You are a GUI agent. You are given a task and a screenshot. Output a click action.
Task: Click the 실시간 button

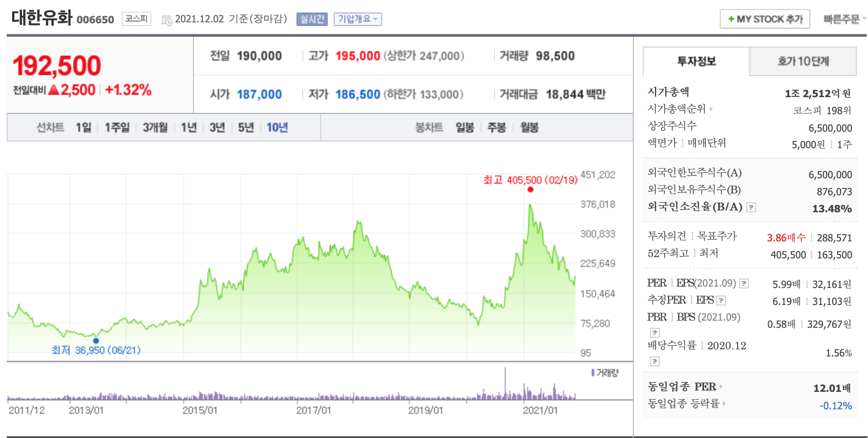[x=312, y=19]
